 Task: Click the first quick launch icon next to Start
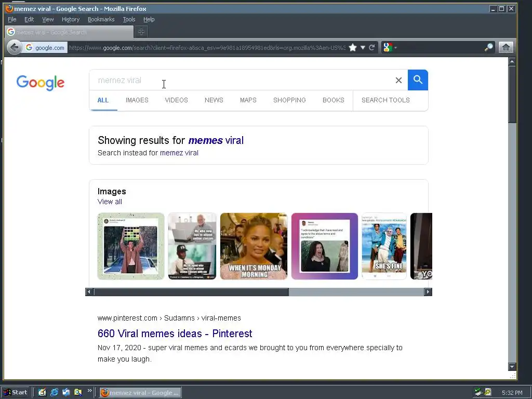(42, 392)
